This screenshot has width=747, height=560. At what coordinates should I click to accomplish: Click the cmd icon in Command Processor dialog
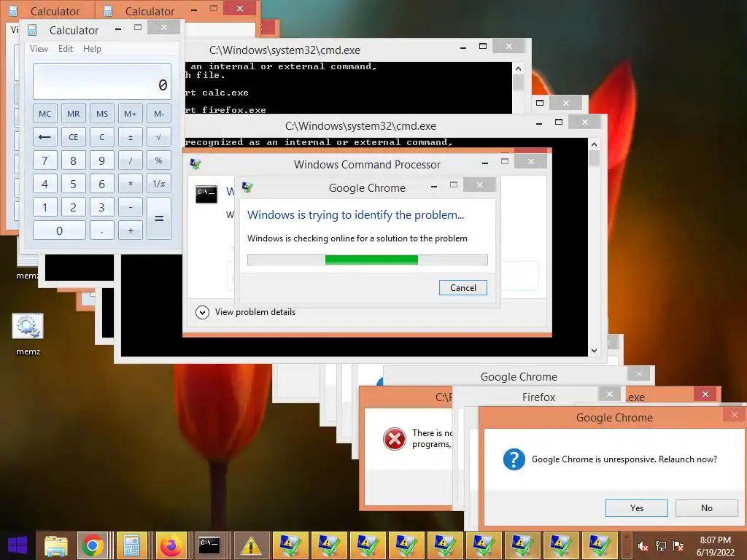[206, 194]
